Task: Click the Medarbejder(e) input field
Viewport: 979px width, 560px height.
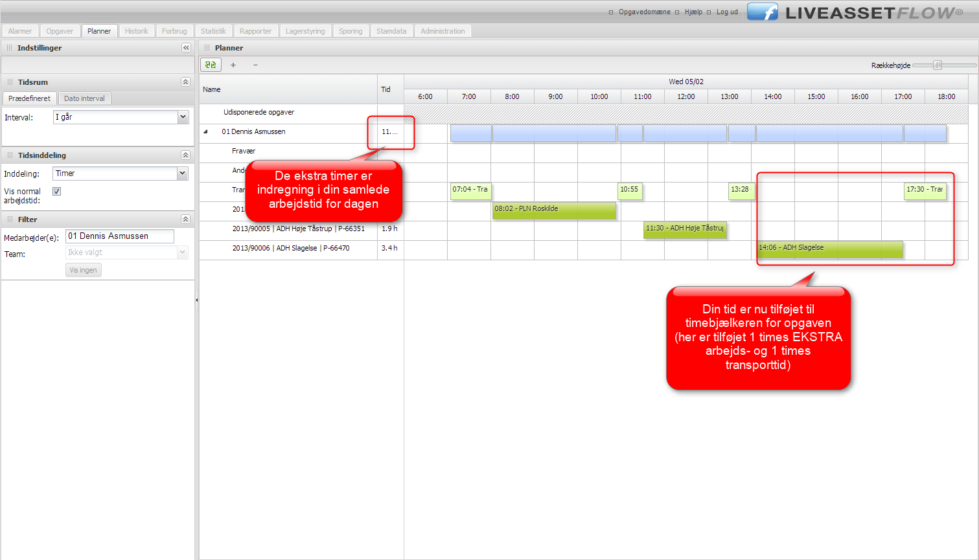Action: point(119,236)
